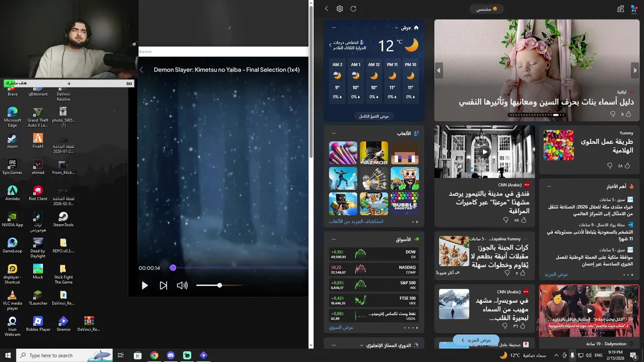
Task: Adjust the Stremio volume slider
Action: click(x=219, y=286)
